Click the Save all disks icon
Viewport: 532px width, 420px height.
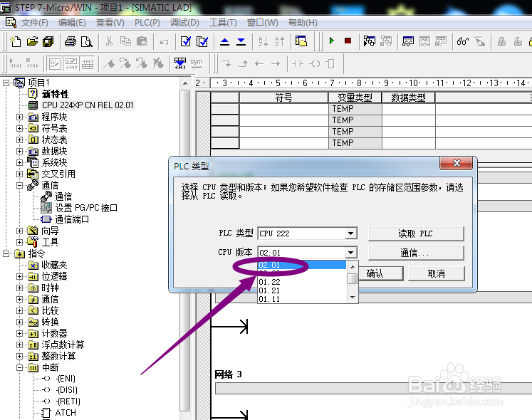(48, 41)
